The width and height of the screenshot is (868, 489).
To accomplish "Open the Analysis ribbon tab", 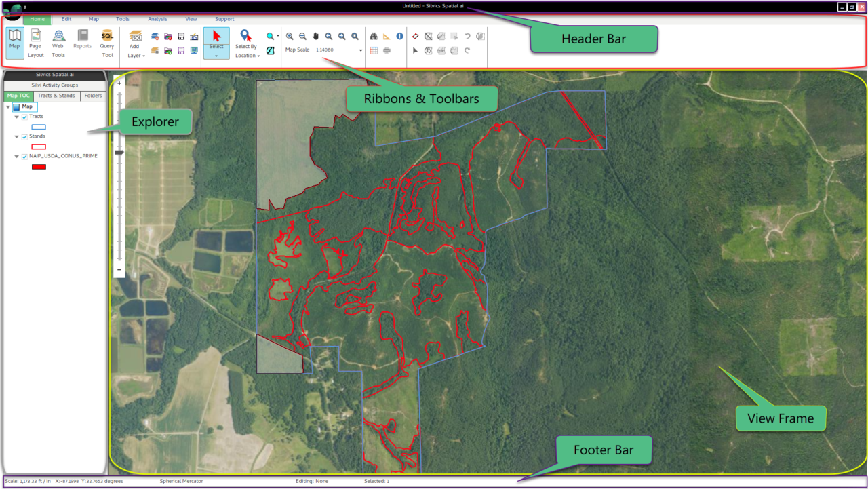I will coord(157,19).
